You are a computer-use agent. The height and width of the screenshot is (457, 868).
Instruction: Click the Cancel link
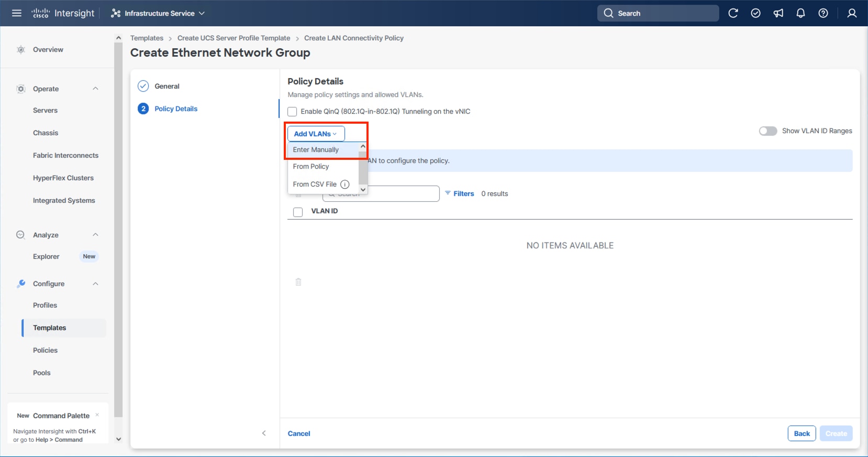[299, 433]
